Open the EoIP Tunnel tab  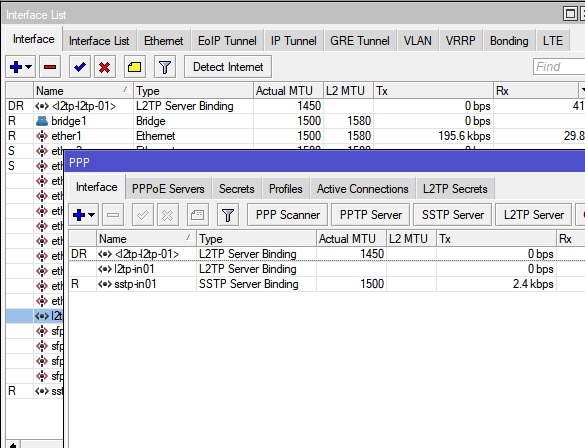click(227, 41)
